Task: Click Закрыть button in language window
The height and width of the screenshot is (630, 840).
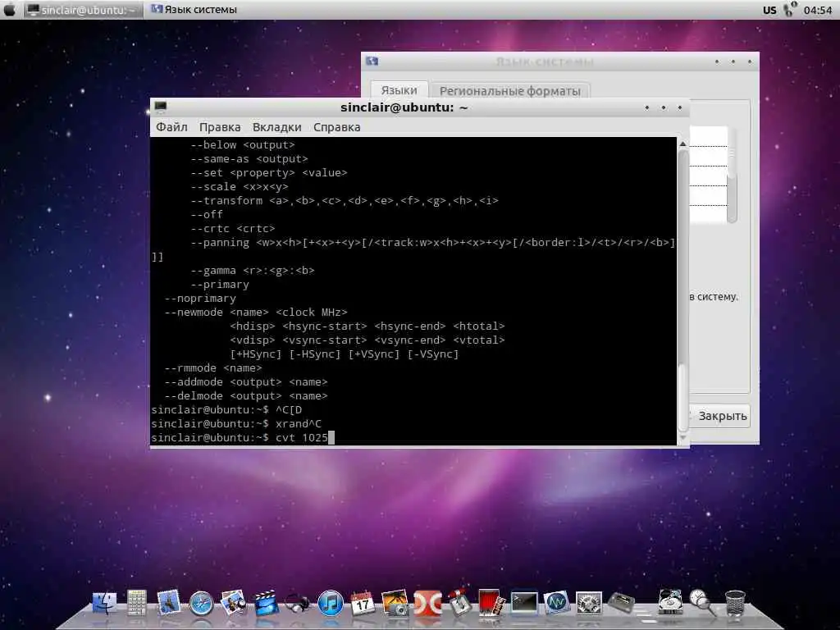Action: (720, 416)
